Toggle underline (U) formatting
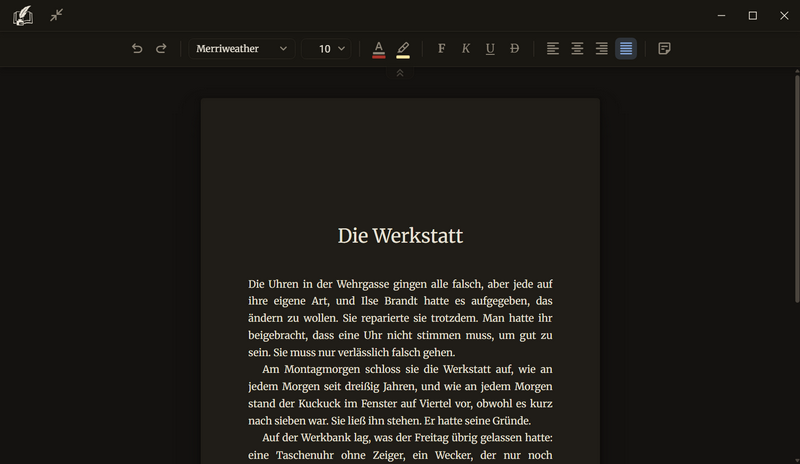The height and width of the screenshot is (464, 800). pyautogui.click(x=490, y=48)
